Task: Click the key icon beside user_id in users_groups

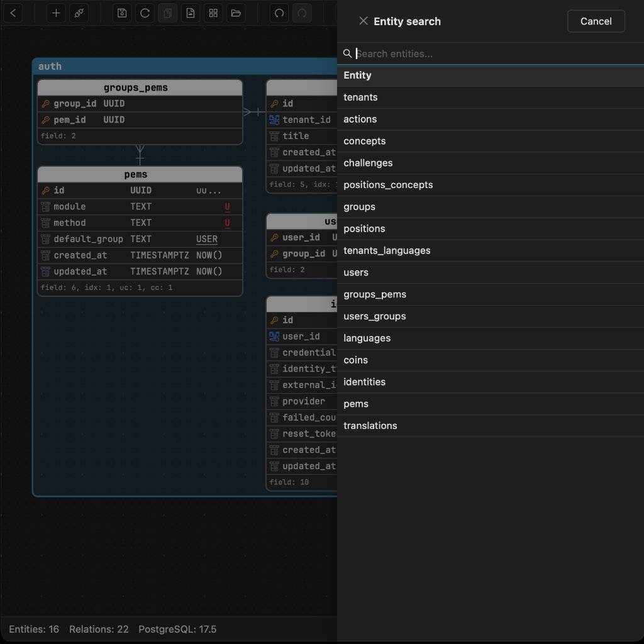Action: click(x=274, y=238)
